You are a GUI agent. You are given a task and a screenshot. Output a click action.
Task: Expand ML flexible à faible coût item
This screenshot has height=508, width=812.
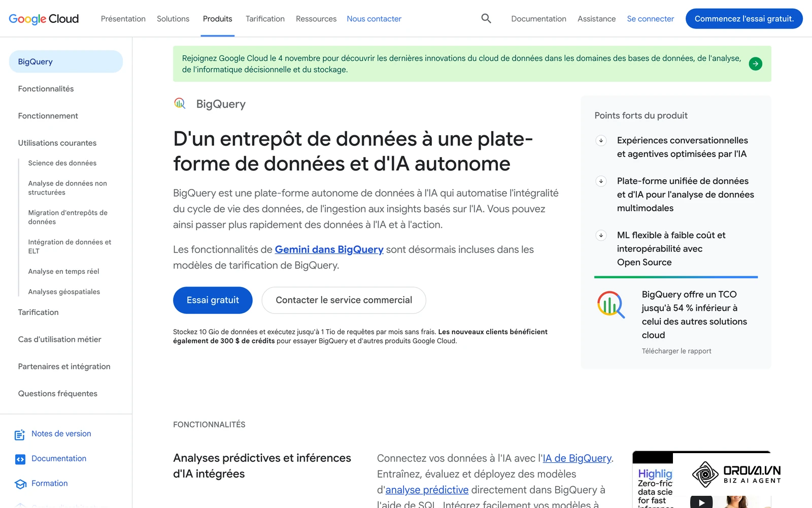click(x=601, y=235)
